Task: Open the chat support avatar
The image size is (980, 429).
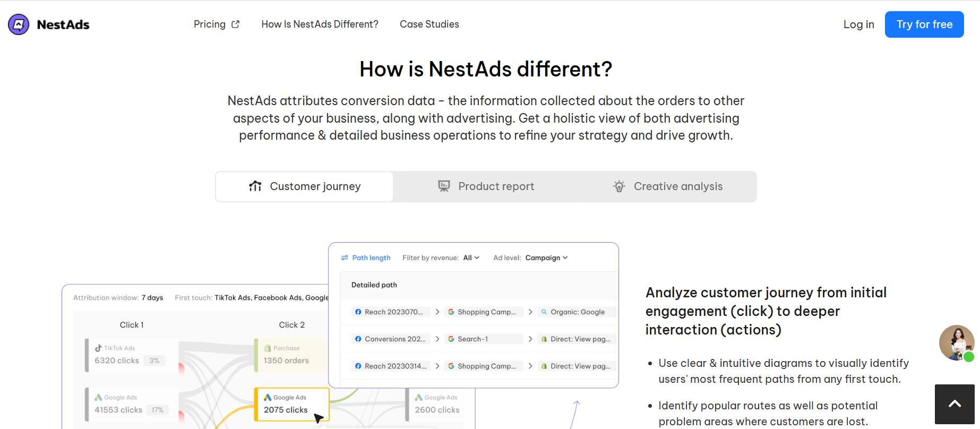Action: [x=957, y=343]
